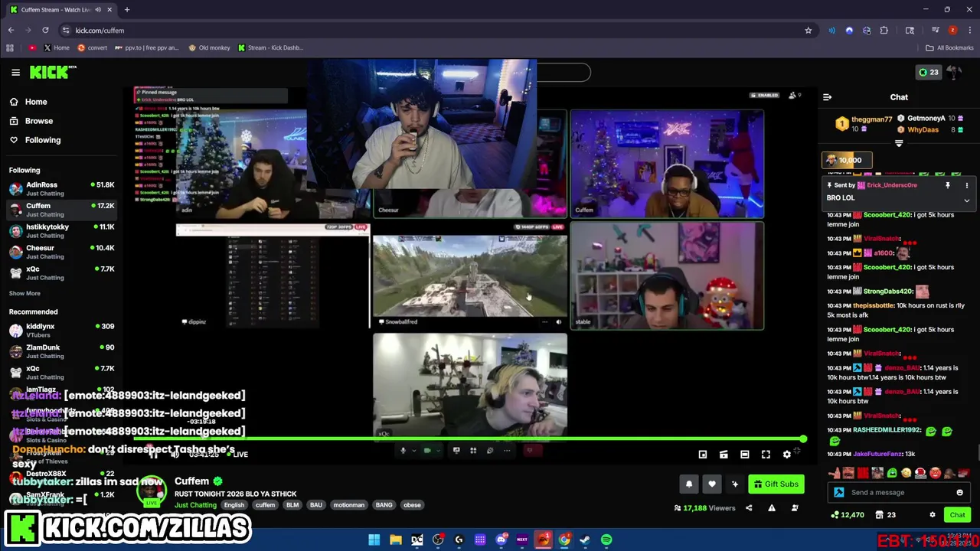The width and height of the screenshot is (980, 551).
Task: Bookmark this page with star icon
Action: (x=808, y=31)
